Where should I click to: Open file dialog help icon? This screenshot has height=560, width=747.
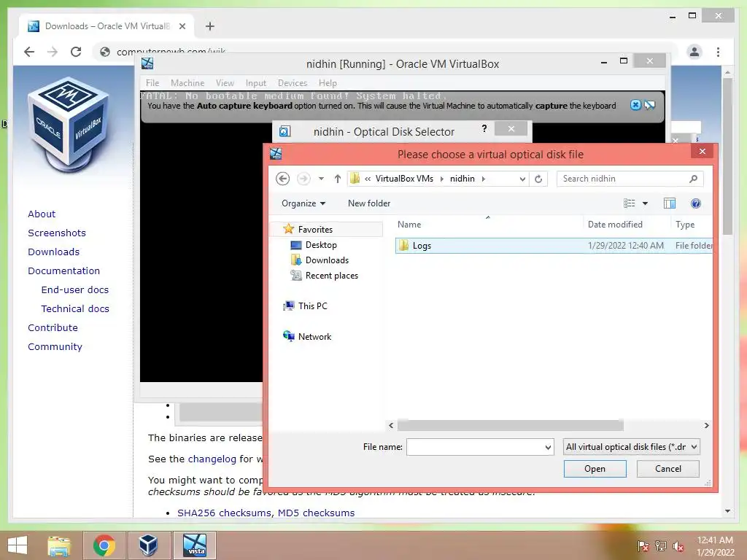695,203
